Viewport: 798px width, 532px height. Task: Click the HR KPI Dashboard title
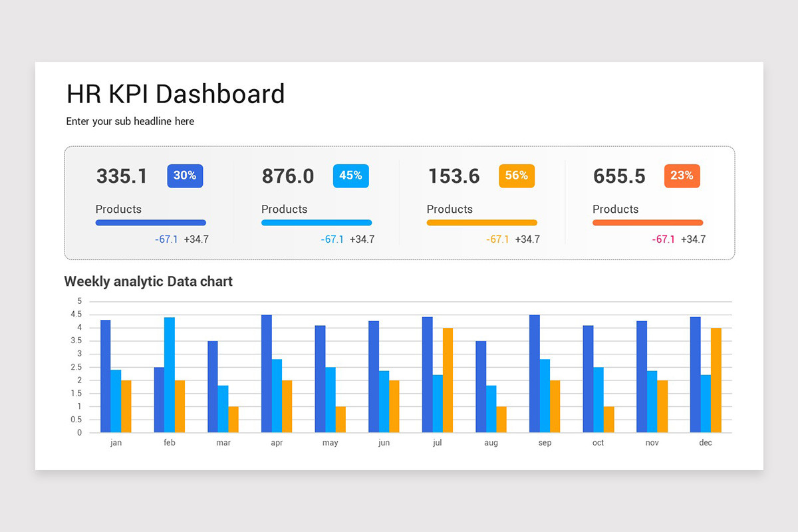176,94
